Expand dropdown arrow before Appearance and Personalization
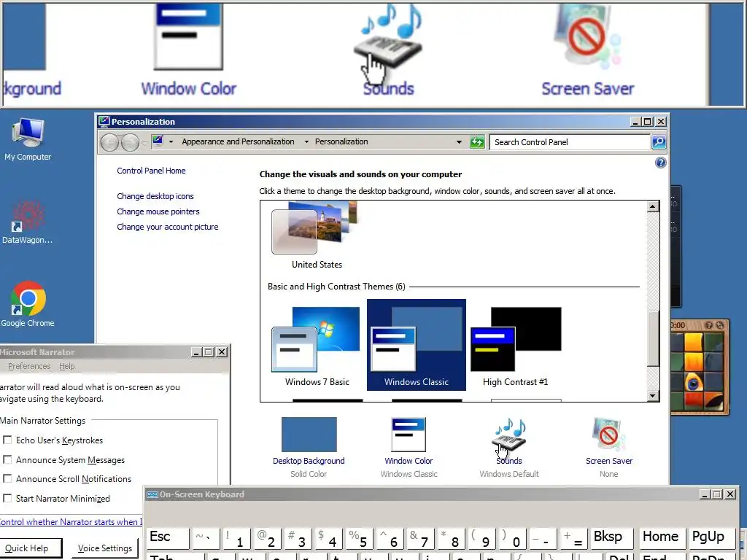 (171, 142)
